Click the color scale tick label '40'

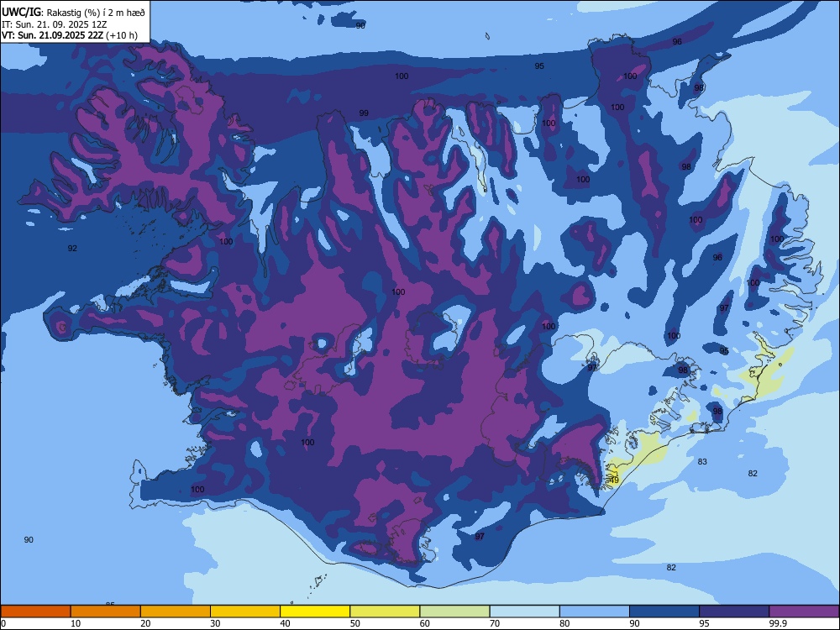pyautogui.click(x=286, y=623)
